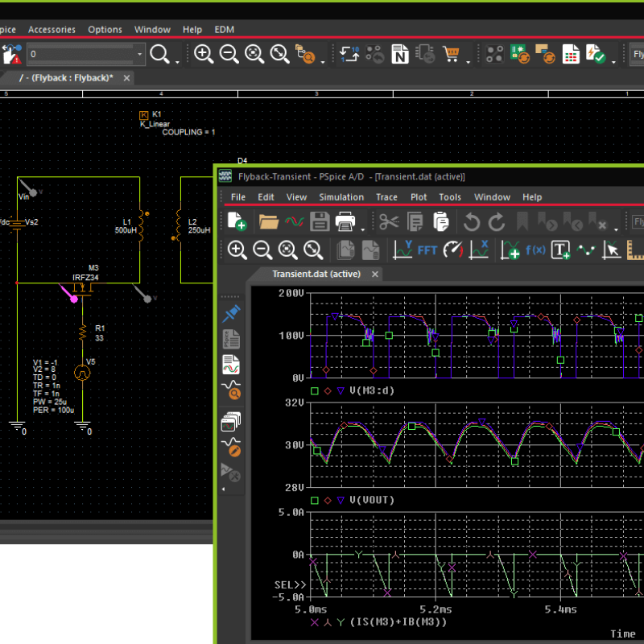This screenshot has height=644, width=644.
Task: Click the FFT toolbar icon
Action: [x=427, y=250]
